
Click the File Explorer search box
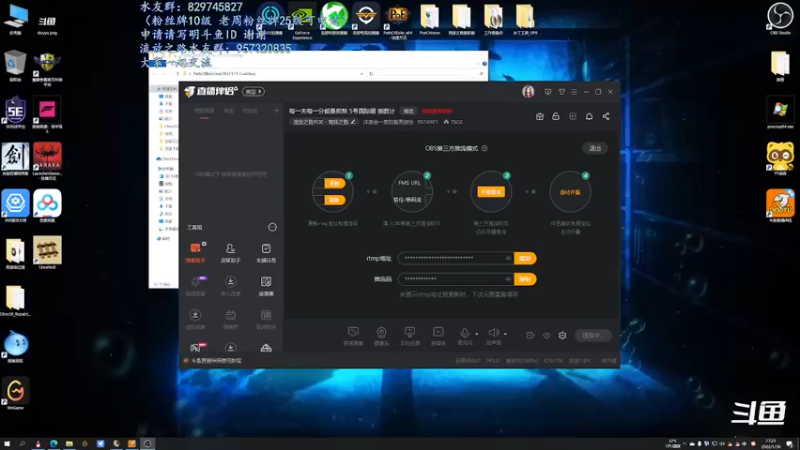431,74
